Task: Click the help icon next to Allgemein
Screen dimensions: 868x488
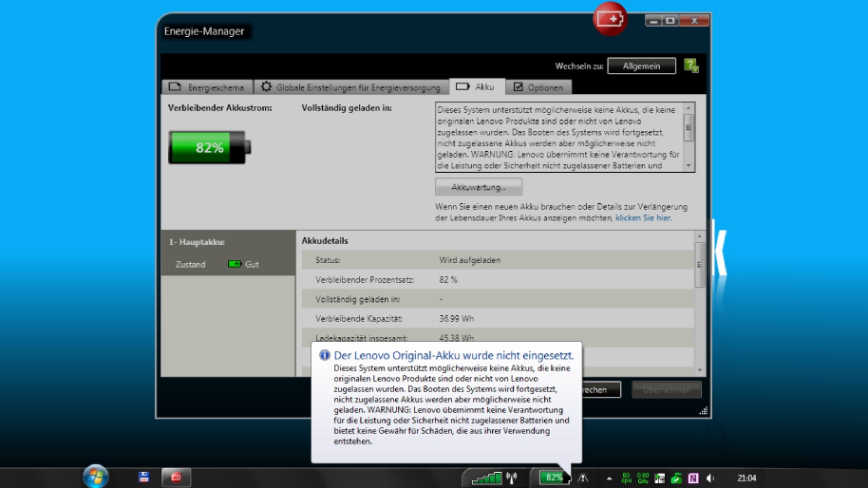Action: click(690, 66)
